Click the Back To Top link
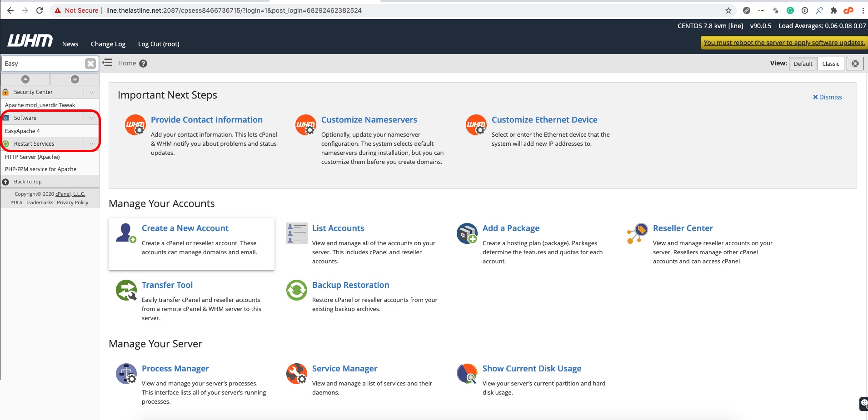 point(28,182)
